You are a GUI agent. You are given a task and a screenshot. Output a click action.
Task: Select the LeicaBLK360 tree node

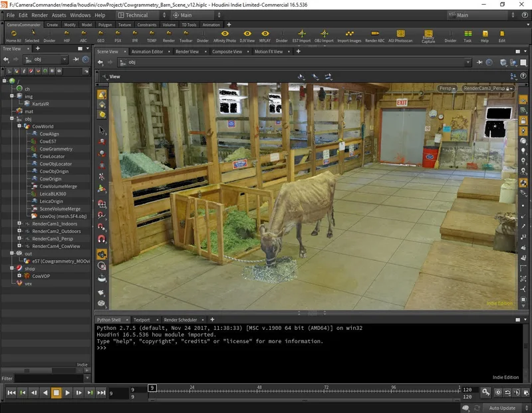[x=53, y=194]
